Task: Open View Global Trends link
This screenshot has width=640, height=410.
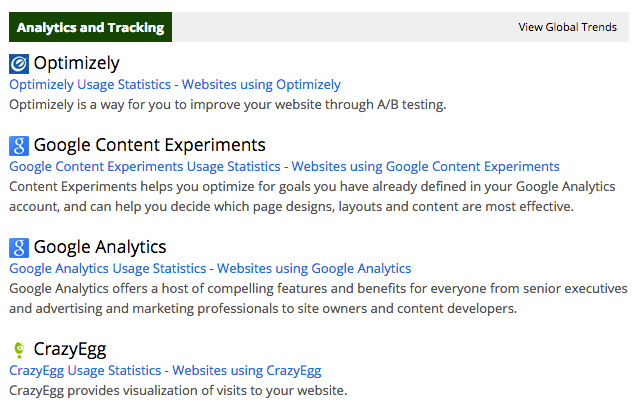Action: pos(567,28)
